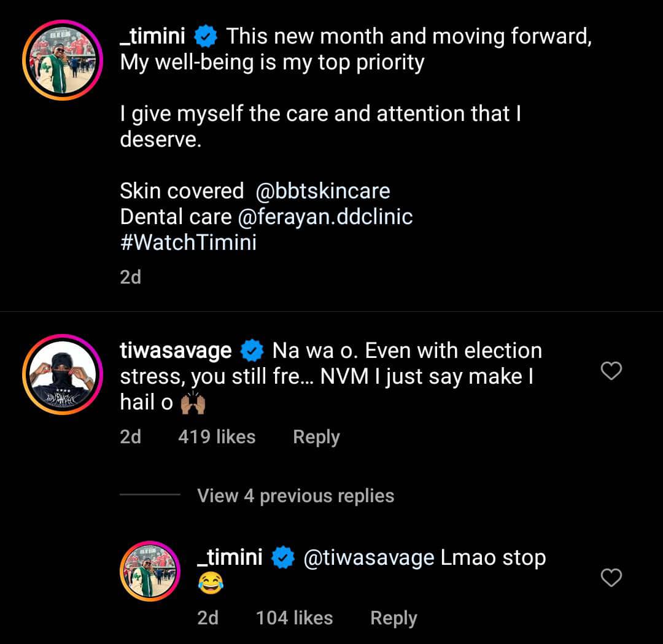Open the tiwasavage username
Image resolution: width=663 pixels, height=644 pixels.
coord(176,351)
